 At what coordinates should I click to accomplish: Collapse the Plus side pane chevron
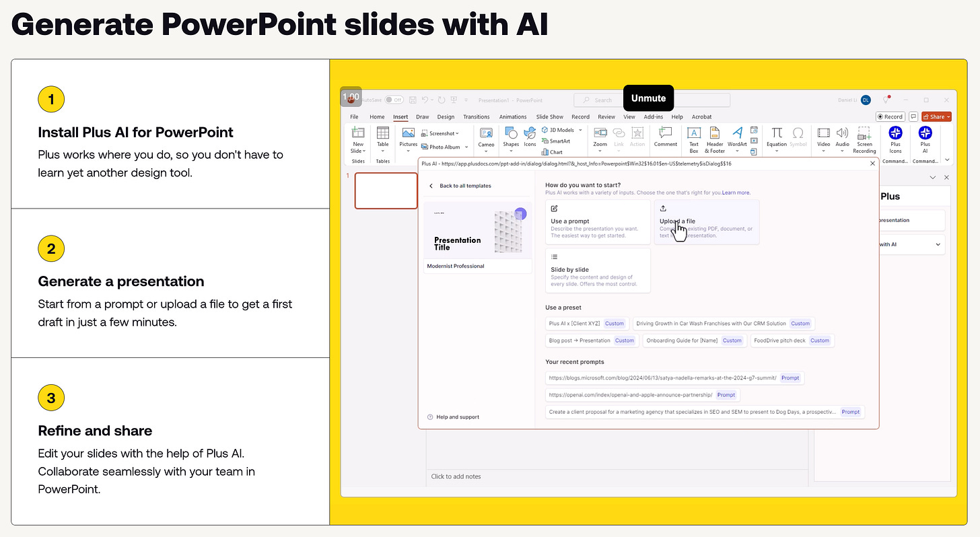click(933, 177)
